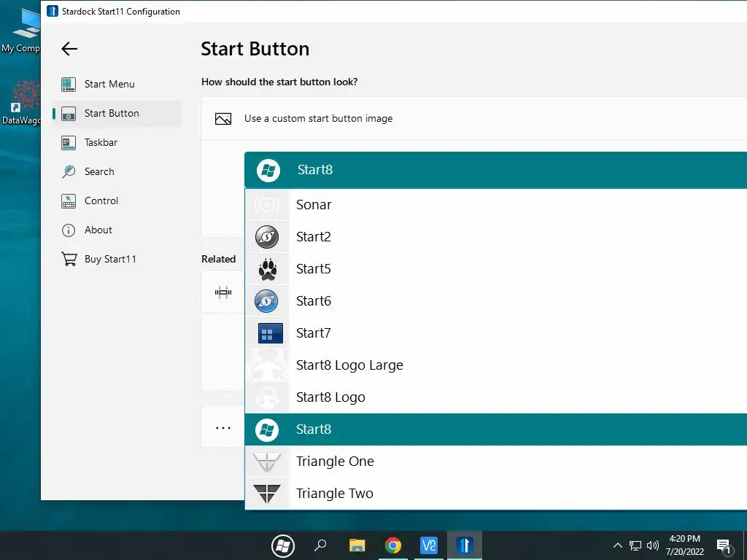Choose Start8 Logo from the list

point(495,397)
